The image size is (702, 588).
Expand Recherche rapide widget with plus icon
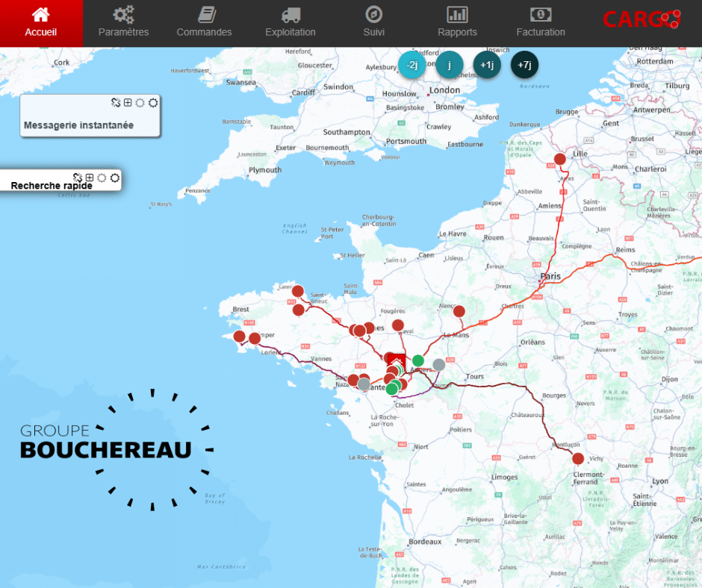[x=90, y=178]
